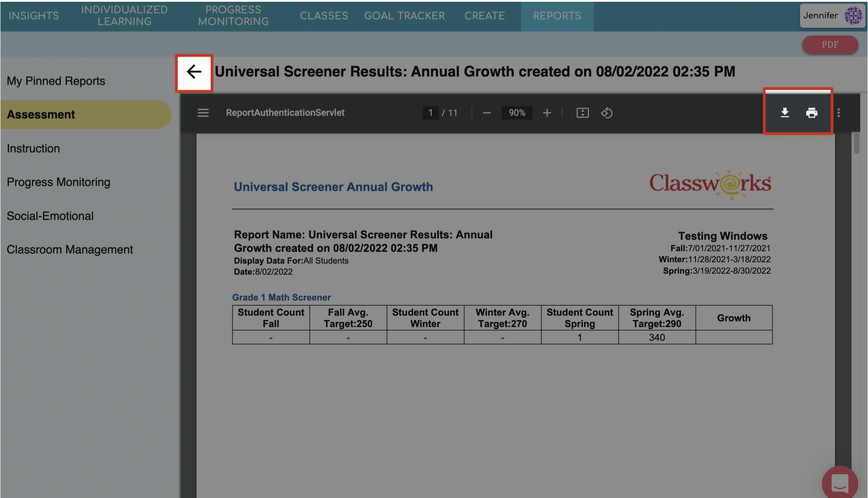Viewport: 868px width, 498px height.
Task: Open the chat support bubble
Action: click(x=839, y=483)
